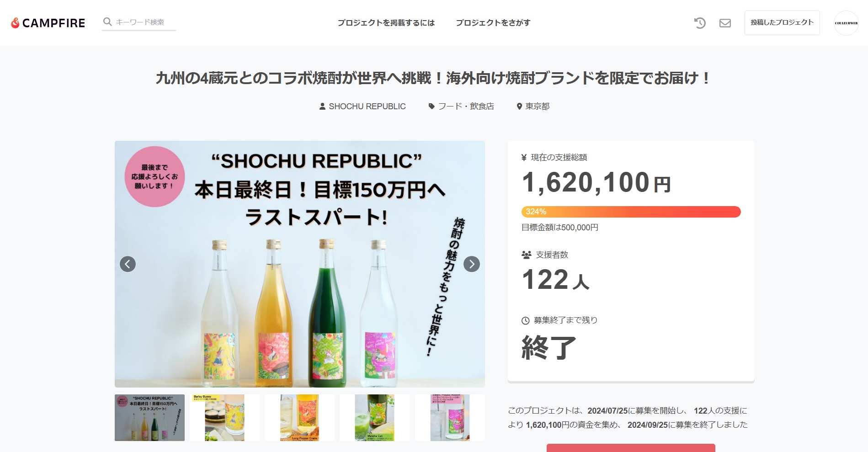Screen dimensions: 868x452
Task: Open the messages envelope icon
Action: (x=725, y=23)
